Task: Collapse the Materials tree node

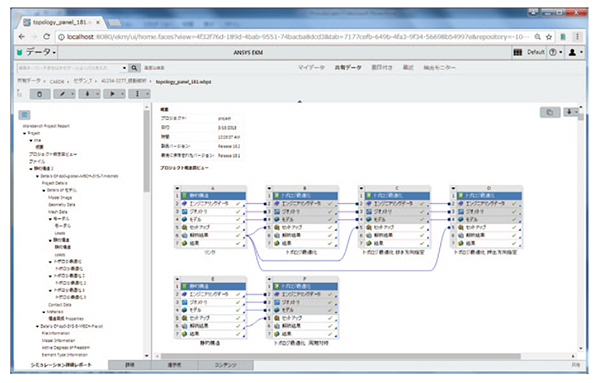Action: [44, 312]
